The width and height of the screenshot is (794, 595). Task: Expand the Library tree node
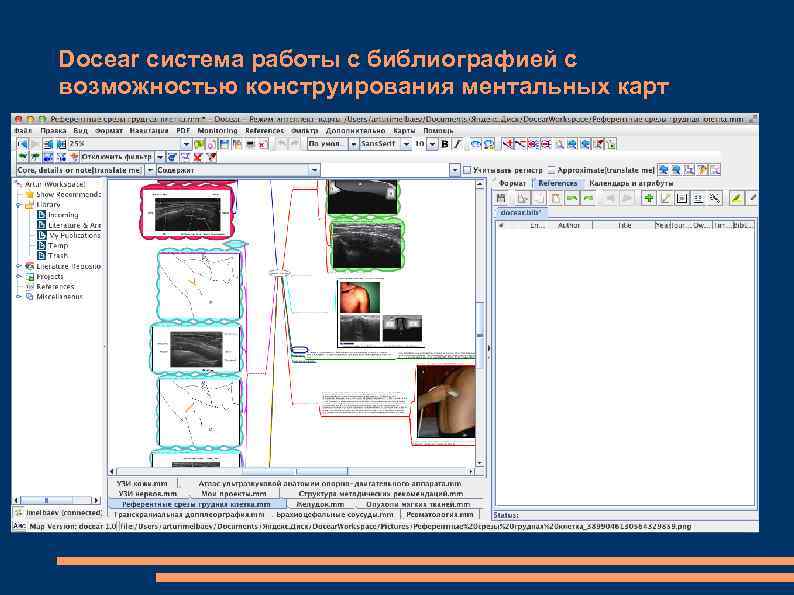click(x=19, y=205)
